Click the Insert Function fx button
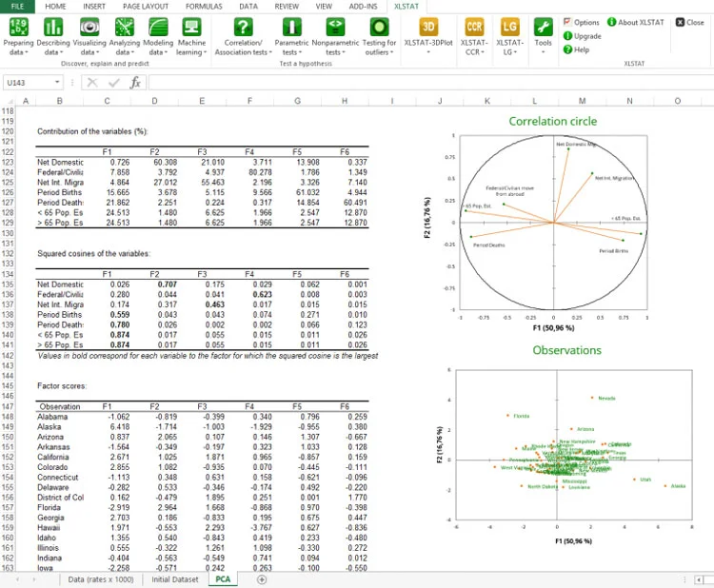Image resolution: width=714 pixels, height=588 pixels. 135,83
